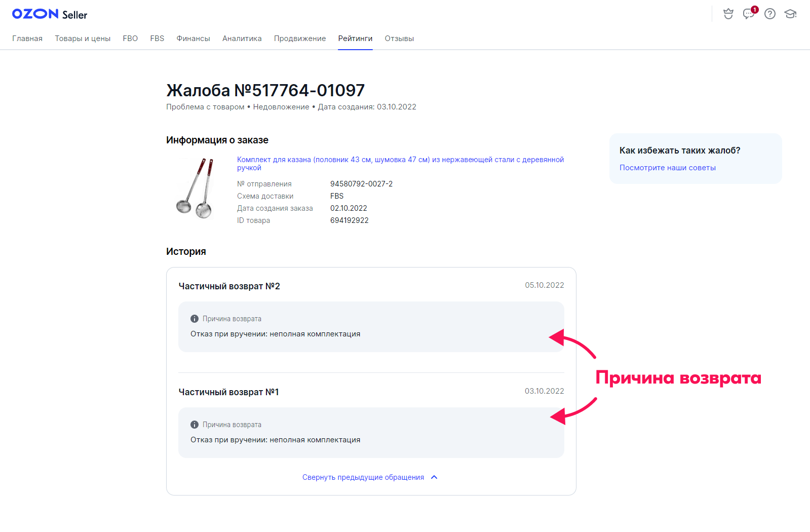This screenshot has height=532, width=810.
Task: Open the Отзывы tab
Action: [x=399, y=39]
